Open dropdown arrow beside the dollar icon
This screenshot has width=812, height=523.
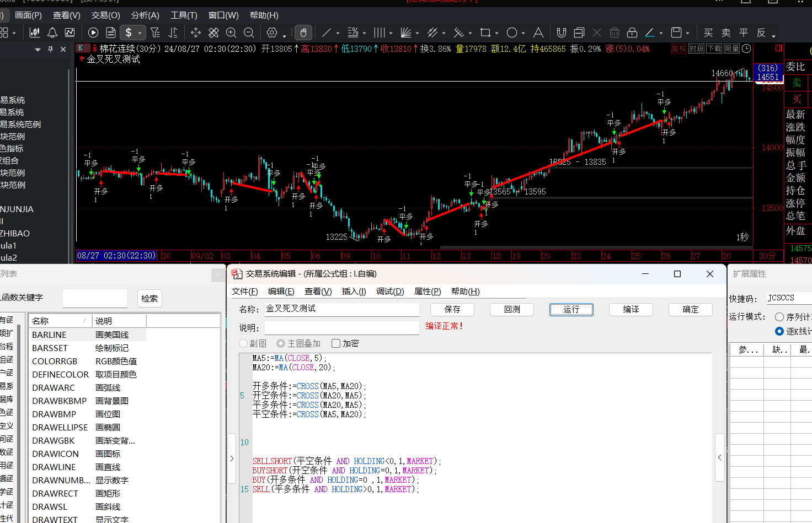click(x=140, y=33)
